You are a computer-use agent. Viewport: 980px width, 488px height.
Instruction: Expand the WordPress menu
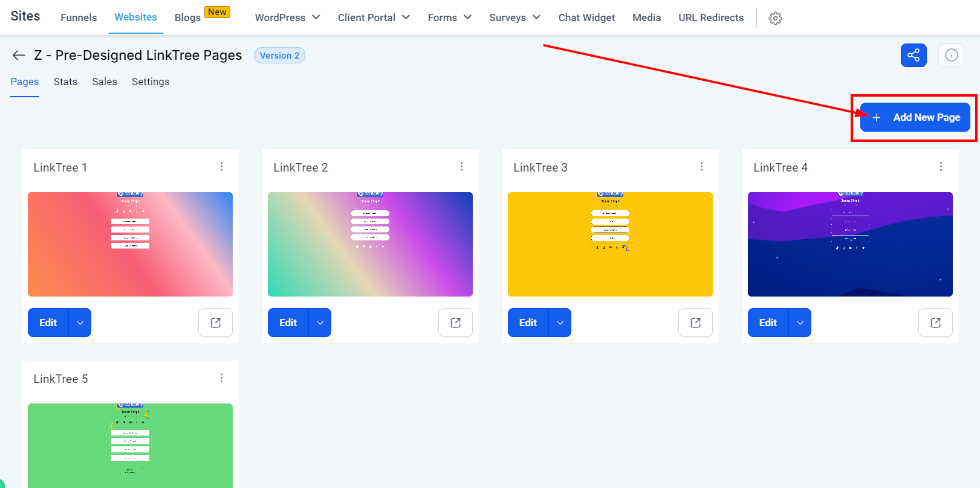288,18
